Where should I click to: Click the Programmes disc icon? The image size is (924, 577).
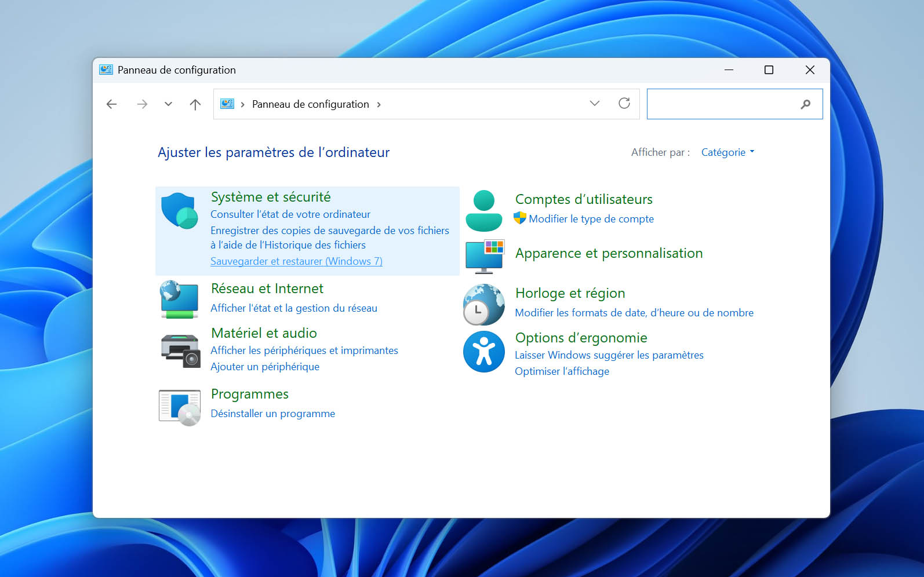click(180, 407)
